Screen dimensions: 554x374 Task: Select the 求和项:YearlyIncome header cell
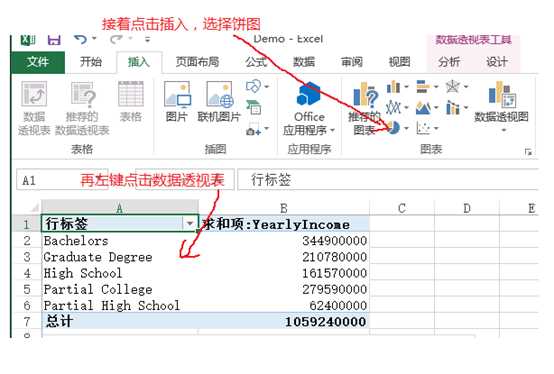[x=284, y=224]
